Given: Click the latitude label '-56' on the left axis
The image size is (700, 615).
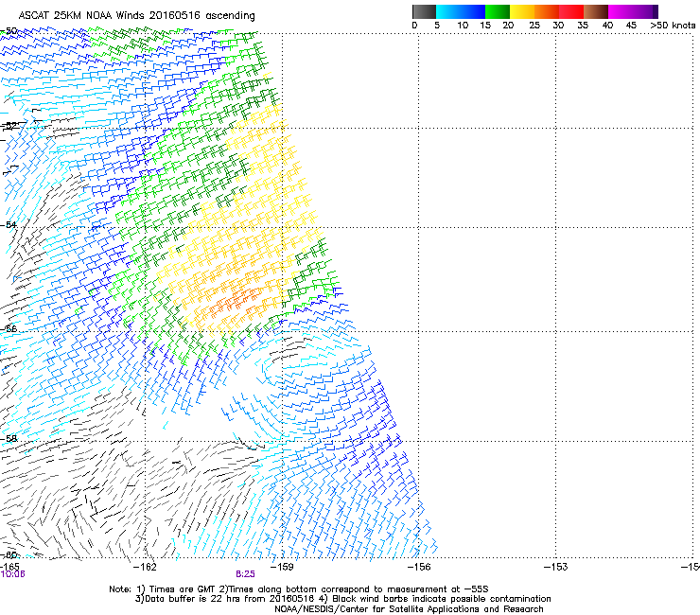Looking at the screenshot, I should coord(9,328).
